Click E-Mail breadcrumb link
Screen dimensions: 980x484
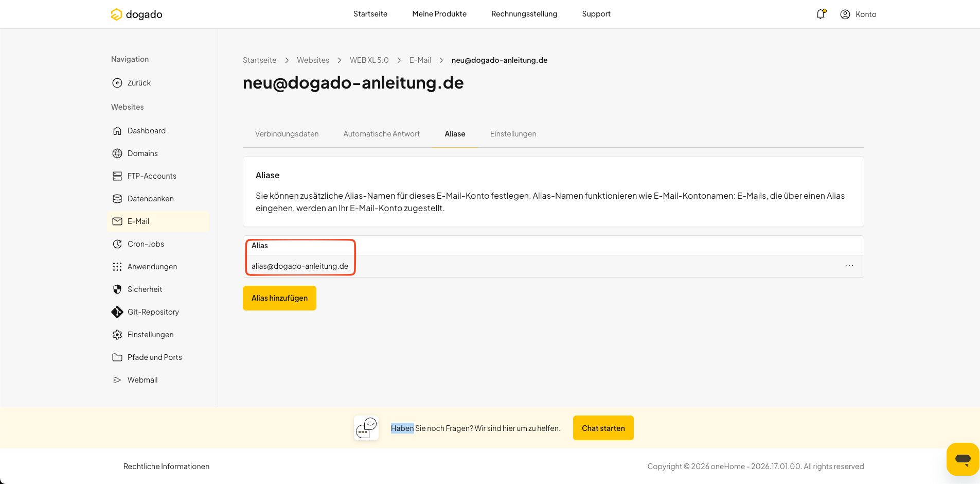(420, 60)
